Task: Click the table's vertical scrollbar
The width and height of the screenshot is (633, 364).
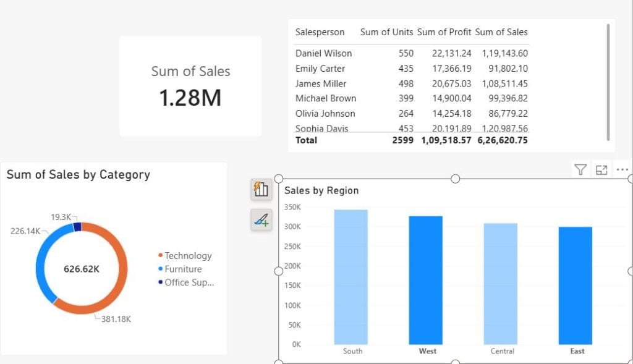Action: click(x=608, y=82)
